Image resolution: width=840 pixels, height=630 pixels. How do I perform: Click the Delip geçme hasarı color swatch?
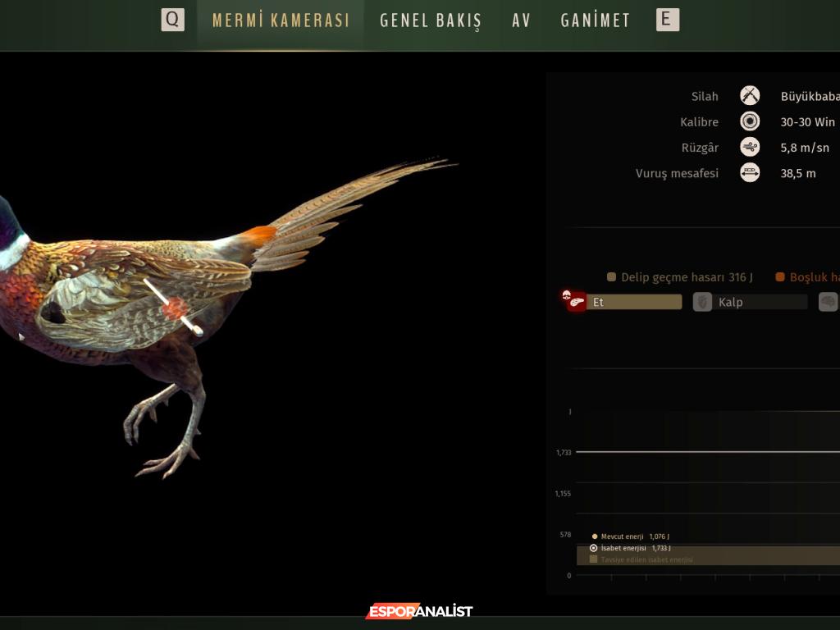coord(611,277)
